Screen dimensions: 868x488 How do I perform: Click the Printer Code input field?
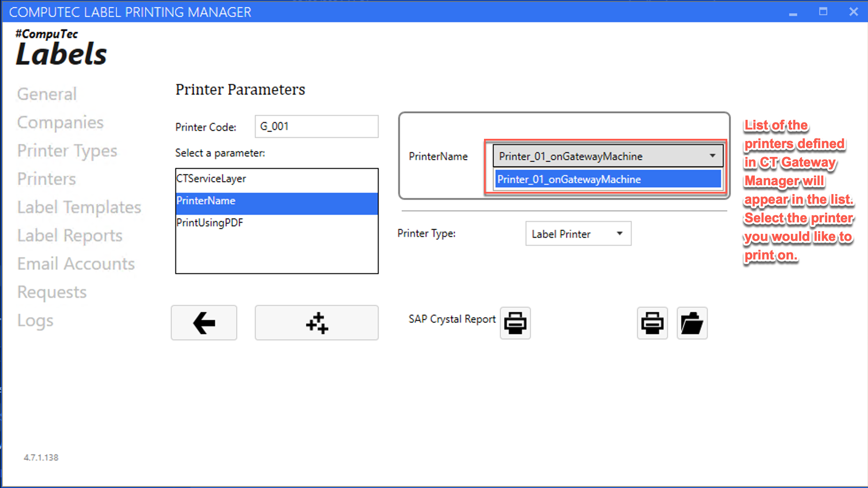coord(316,126)
